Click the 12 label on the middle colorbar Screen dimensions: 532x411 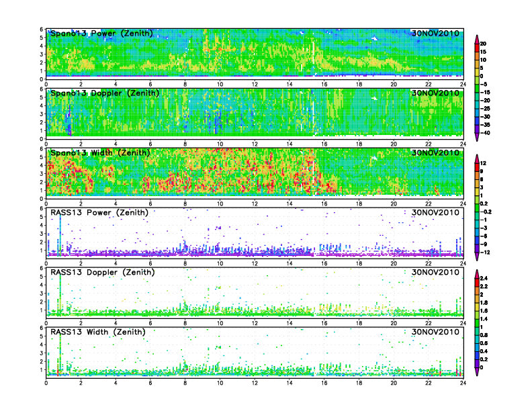tap(483, 163)
